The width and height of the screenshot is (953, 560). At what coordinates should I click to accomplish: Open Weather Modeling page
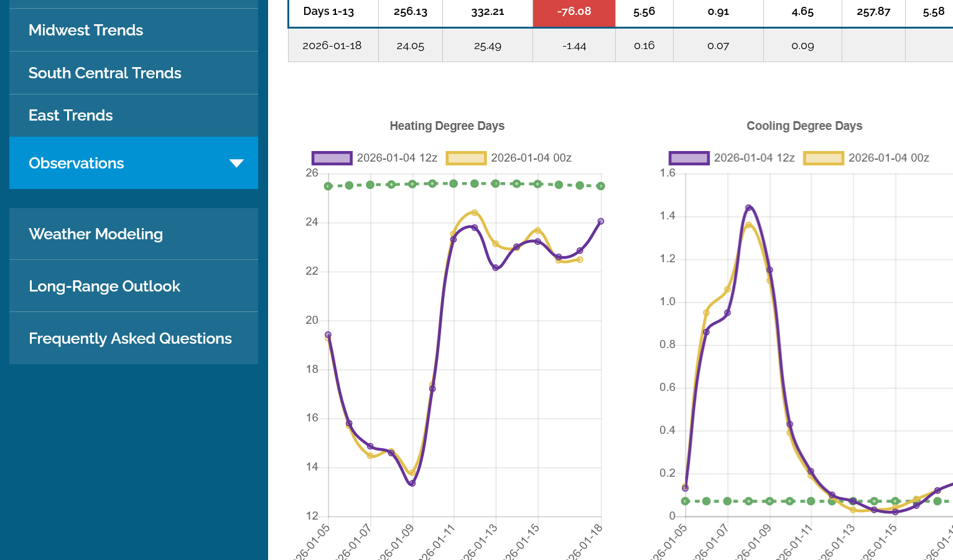[x=96, y=234]
